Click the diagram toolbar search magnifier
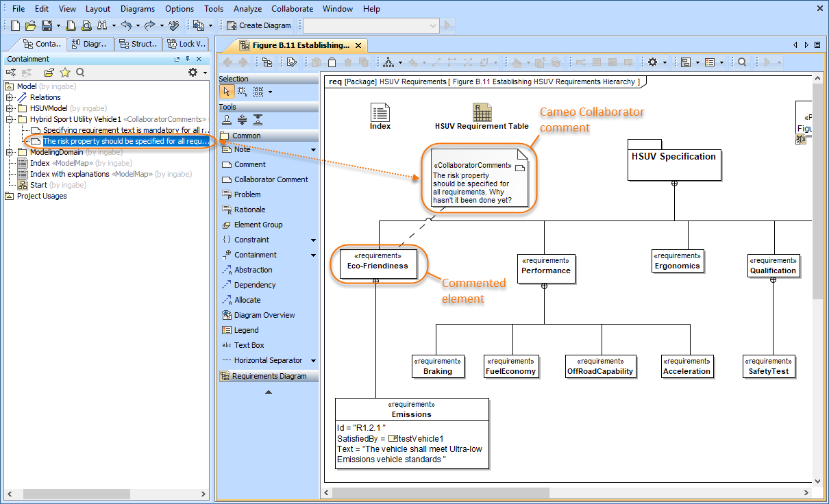 (742, 62)
